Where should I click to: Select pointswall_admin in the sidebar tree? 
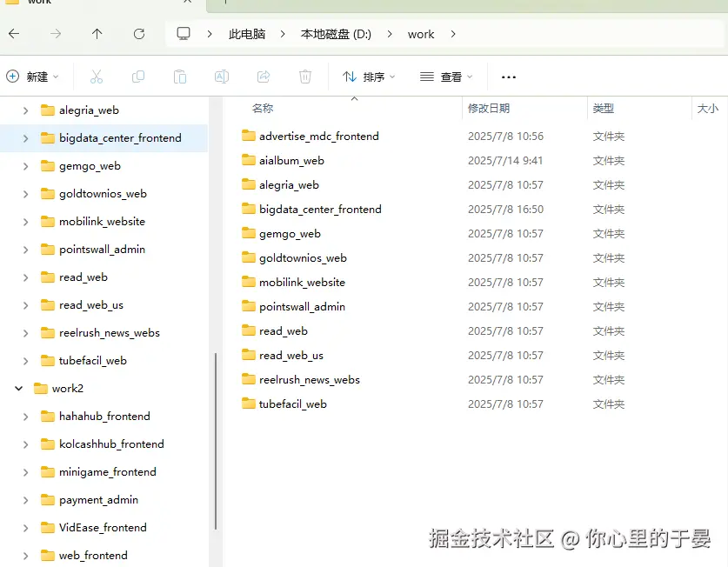(x=102, y=250)
